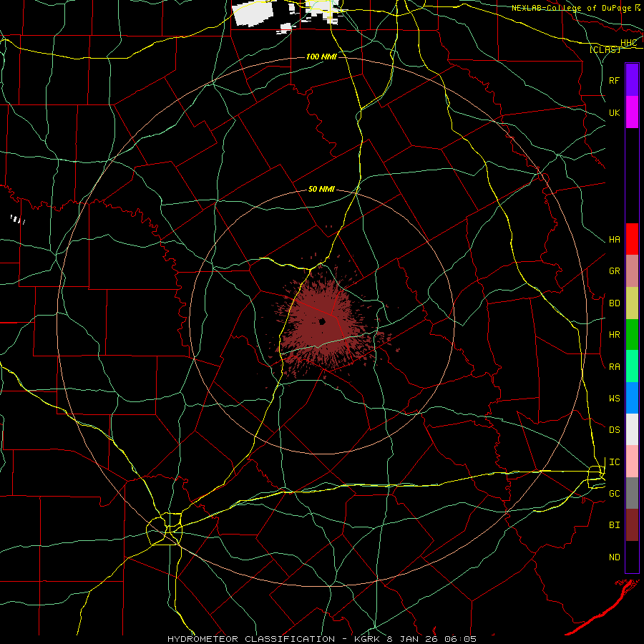
Task: Click the DS white legend swatch
Action: (x=632, y=429)
